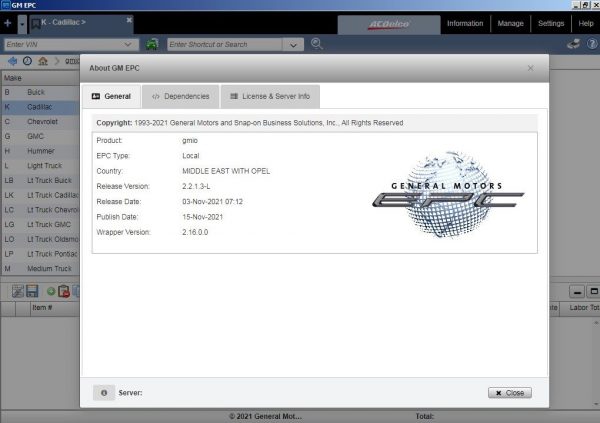600x423 pixels.
Task: Click the green add circle icon
Action: coord(51,292)
